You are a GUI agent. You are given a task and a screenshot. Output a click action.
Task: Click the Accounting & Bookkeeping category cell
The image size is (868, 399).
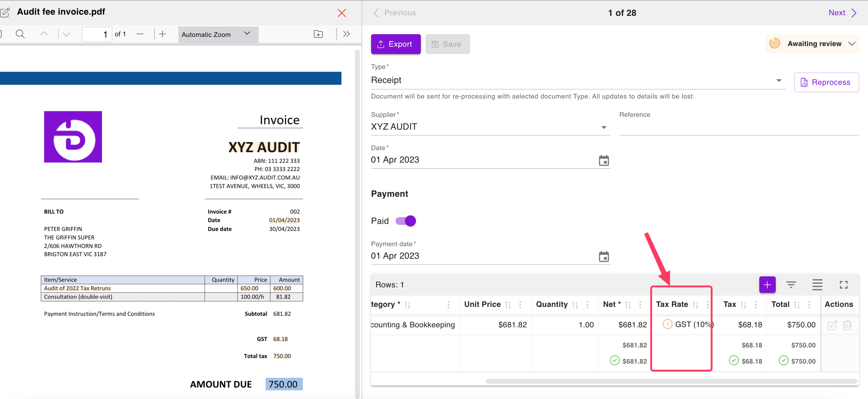[415, 325]
